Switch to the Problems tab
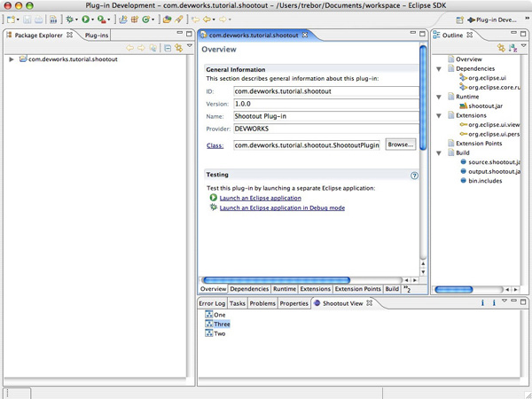532x399 pixels. 262,303
